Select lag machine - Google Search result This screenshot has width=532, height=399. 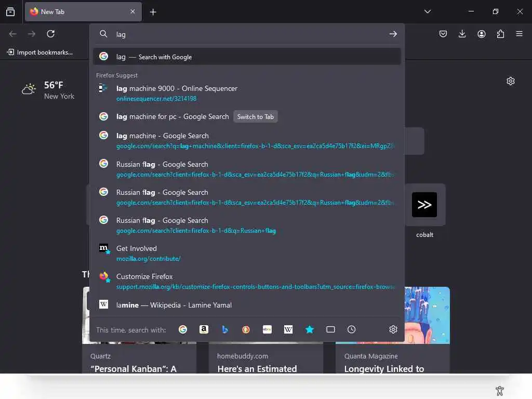[x=247, y=140]
